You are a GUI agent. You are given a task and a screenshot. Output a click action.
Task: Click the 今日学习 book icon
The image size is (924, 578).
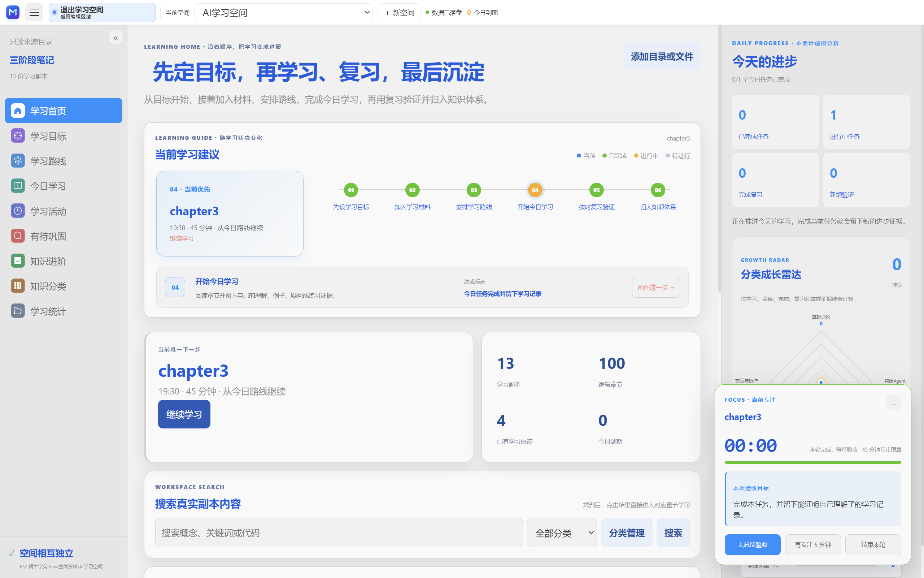(18, 186)
